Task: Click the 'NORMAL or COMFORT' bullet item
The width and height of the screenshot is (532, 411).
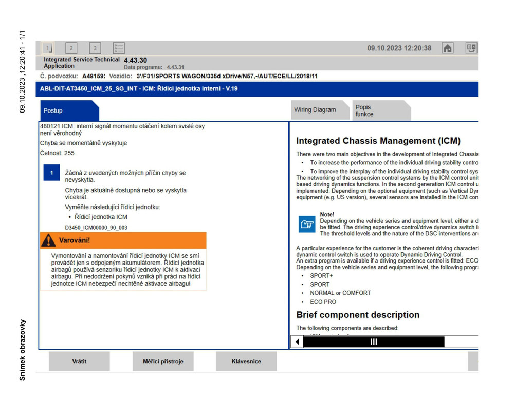Action: (340, 293)
